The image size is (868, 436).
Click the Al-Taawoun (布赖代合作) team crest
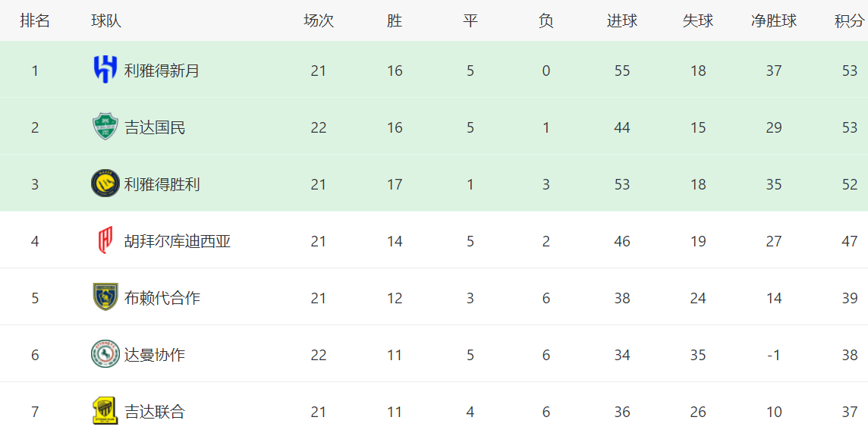tap(105, 297)
